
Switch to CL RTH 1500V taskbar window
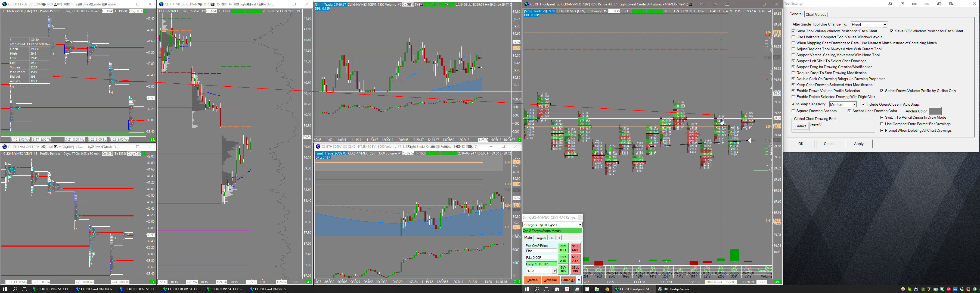(138, 289)
